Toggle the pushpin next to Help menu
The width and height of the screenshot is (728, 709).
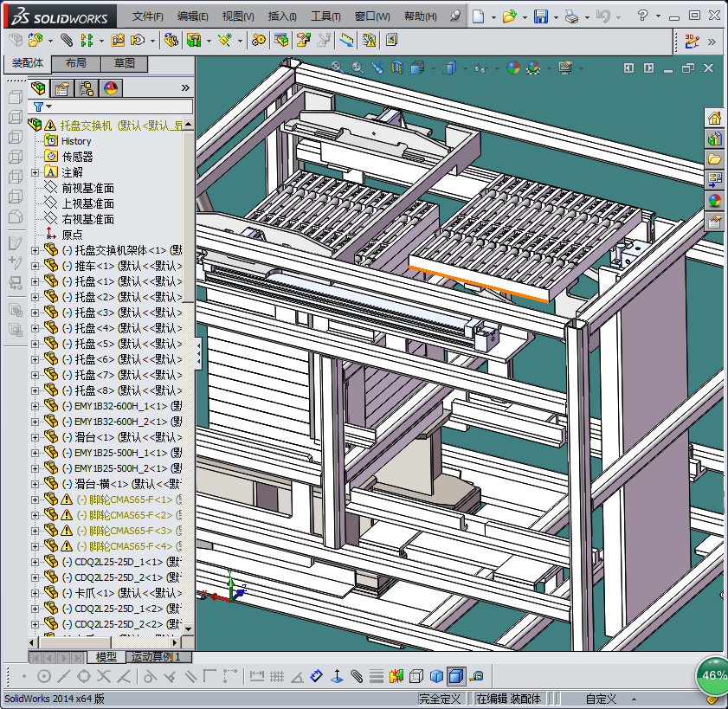[x=456, y=16]
